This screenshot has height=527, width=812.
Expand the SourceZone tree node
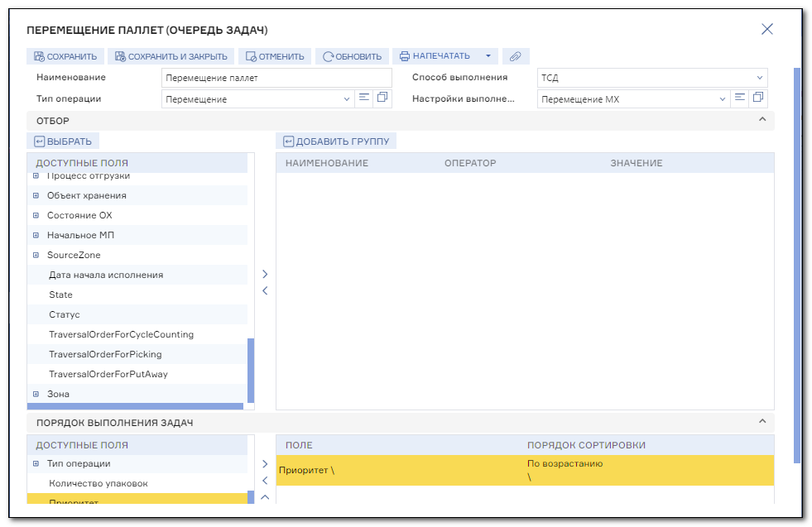pyautogui.click(x=36, y=255)
